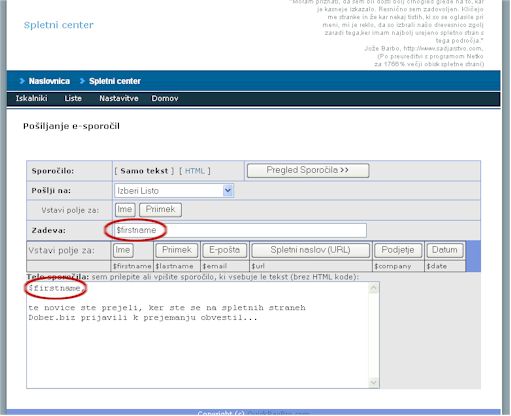Click the $date placeholder text
Image resolution: width=511 pixels, height=416 pixels.
tap(437, 266)
